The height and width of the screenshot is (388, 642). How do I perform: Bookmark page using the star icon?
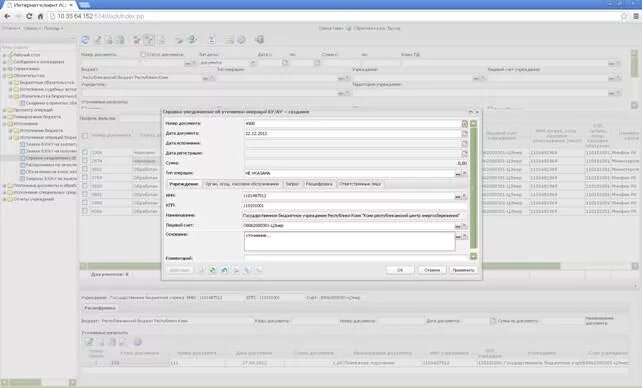[624, 16]
